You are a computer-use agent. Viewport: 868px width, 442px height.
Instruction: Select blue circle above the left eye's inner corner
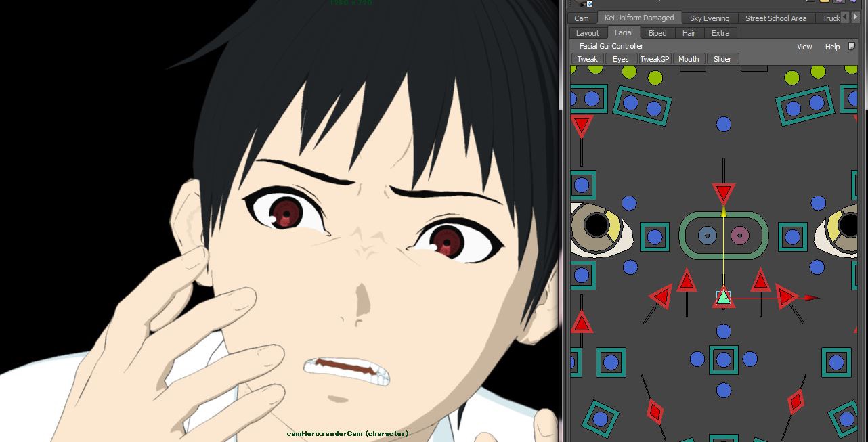pyautogui.click(x=629, y=203)
